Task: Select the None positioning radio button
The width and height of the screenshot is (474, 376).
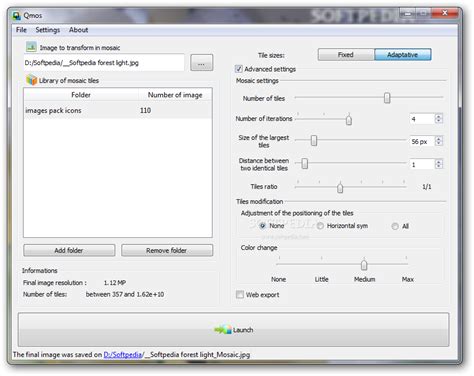Action: coord(263,226)
